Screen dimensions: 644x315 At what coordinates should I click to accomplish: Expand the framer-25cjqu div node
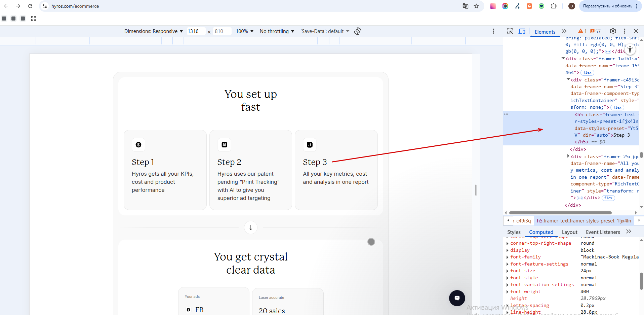pyautogui.click(x=568, y=156)
